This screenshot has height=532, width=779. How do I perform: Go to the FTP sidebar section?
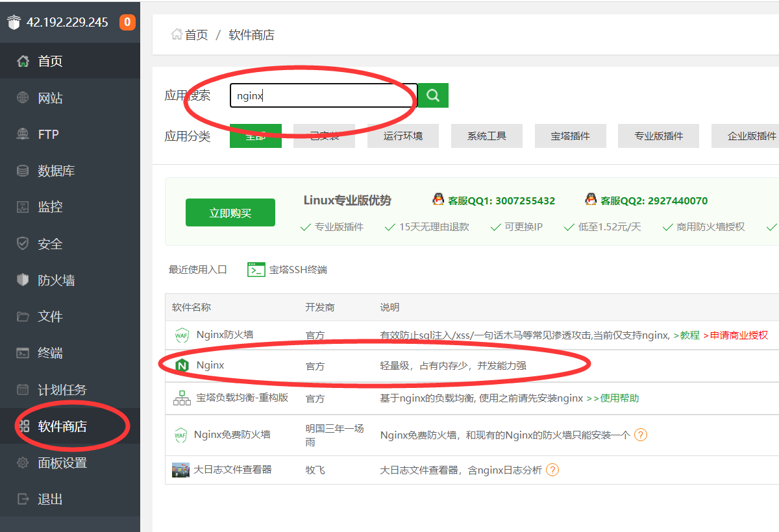(x=70, y=134)
